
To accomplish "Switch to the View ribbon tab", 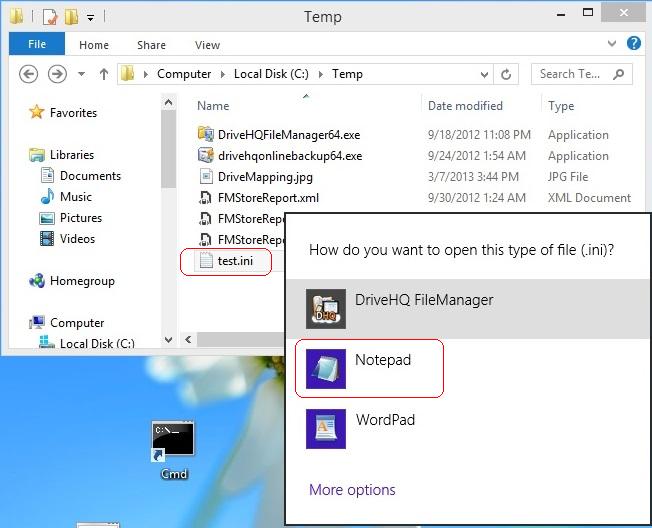I will pos(207,45).
